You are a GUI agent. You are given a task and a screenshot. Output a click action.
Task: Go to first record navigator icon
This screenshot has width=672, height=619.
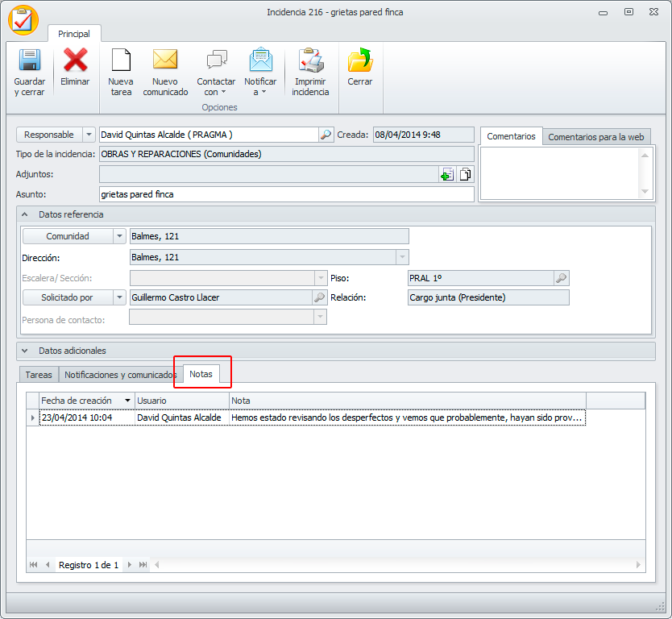33,564
